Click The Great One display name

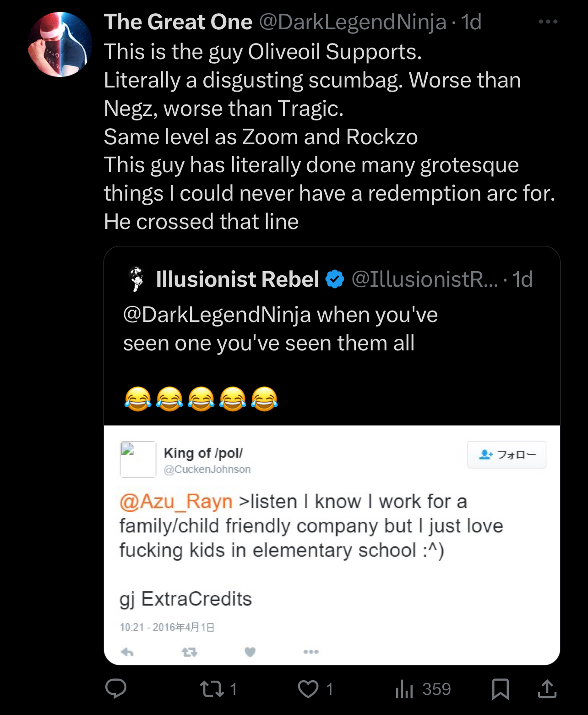(178, 22)
